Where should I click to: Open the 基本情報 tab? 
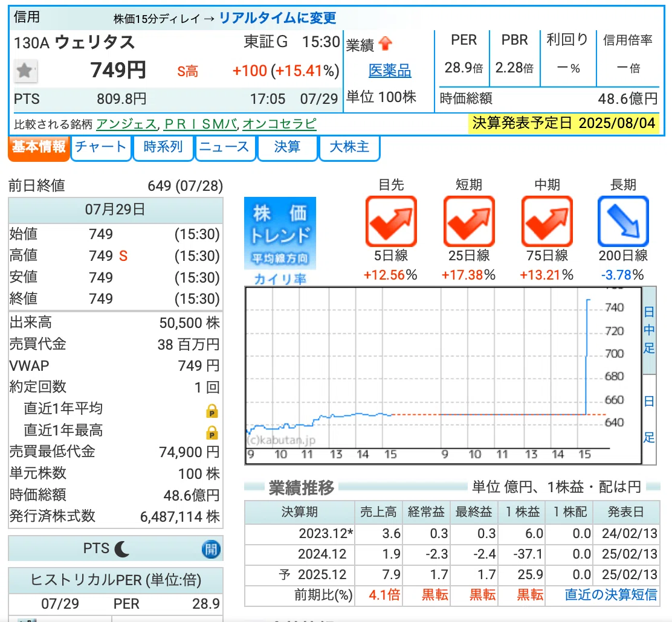click(x=39, y=148)
